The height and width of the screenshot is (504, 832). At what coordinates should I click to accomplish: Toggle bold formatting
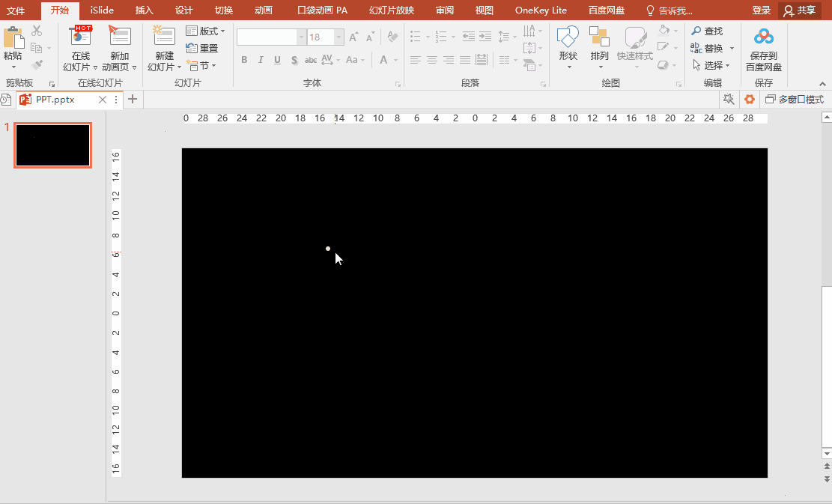click(x=243, y=60)
